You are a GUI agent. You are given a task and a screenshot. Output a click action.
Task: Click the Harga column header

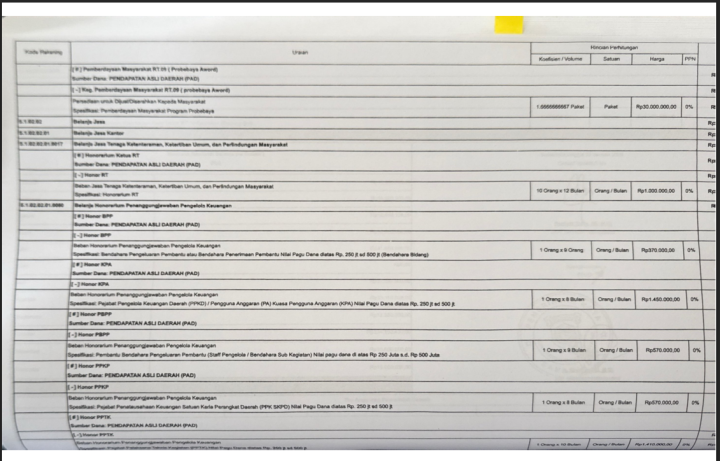click(656, 59)
